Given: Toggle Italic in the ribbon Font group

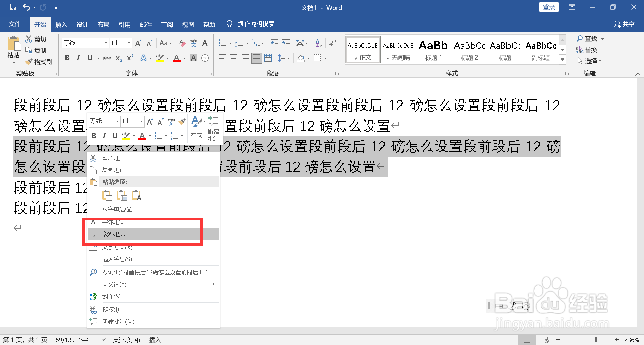Looking at the screenshot, I should (78, 58).
